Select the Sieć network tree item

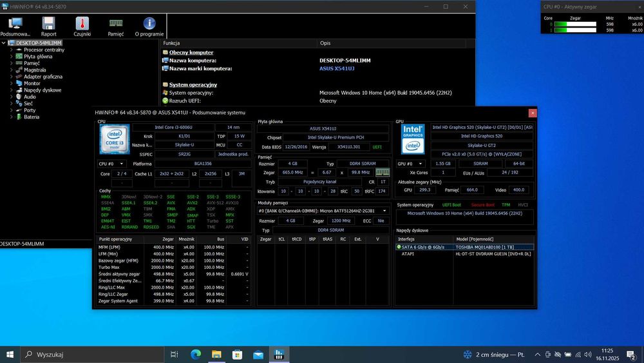(28, 104)
